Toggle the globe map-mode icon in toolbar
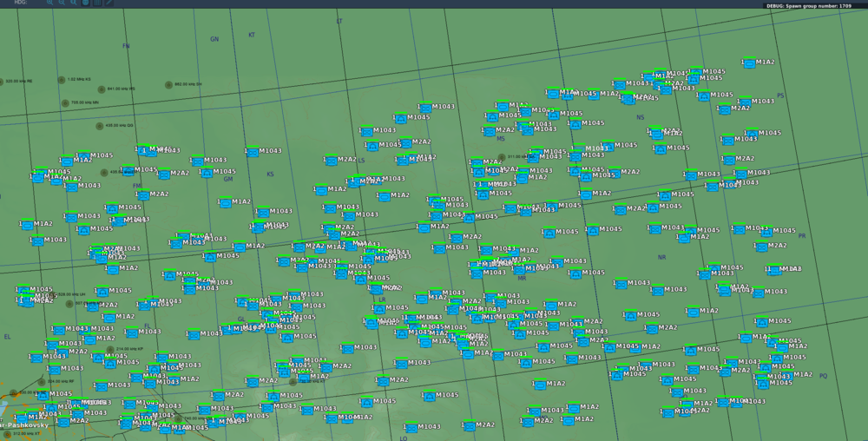Image resolution: width=868 pixels, height=441 pixels. pyautogui.click(x=85, y=3)
